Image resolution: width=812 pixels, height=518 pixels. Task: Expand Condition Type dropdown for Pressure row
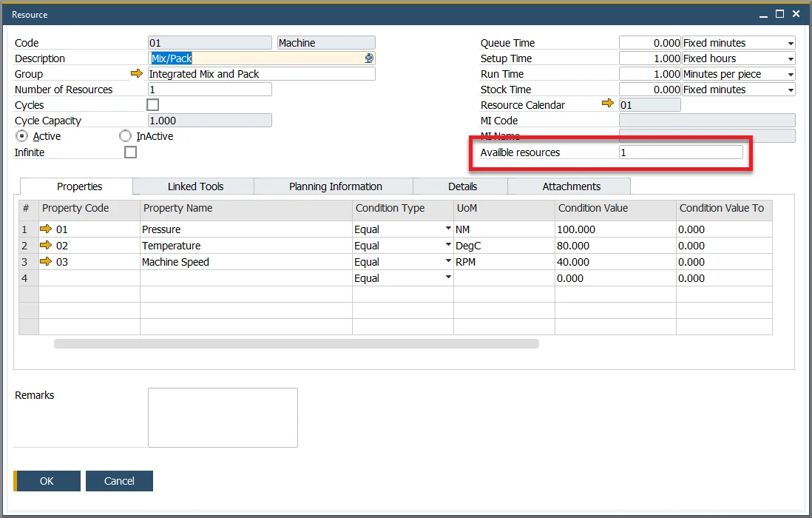[x=448, y=229]
